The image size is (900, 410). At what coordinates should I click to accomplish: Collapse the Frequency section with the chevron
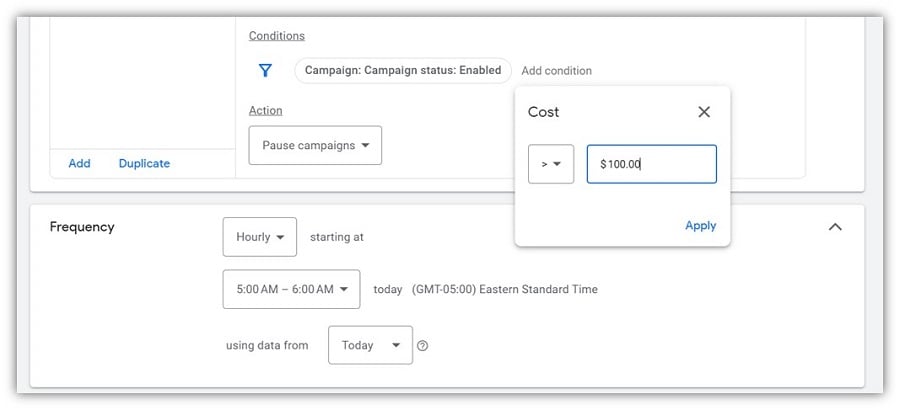coord(835,227)
